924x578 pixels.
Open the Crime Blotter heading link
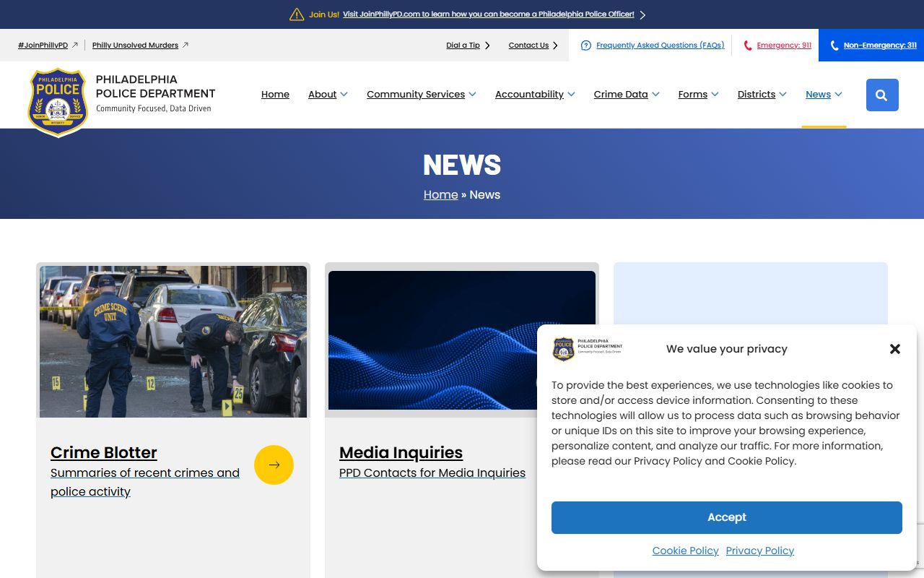(104, 453)
